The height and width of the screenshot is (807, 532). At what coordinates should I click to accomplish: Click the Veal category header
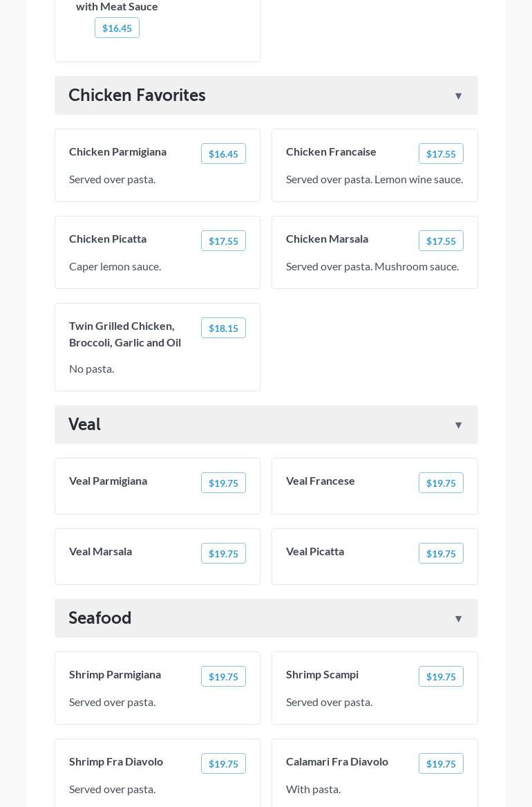[84, 425]
